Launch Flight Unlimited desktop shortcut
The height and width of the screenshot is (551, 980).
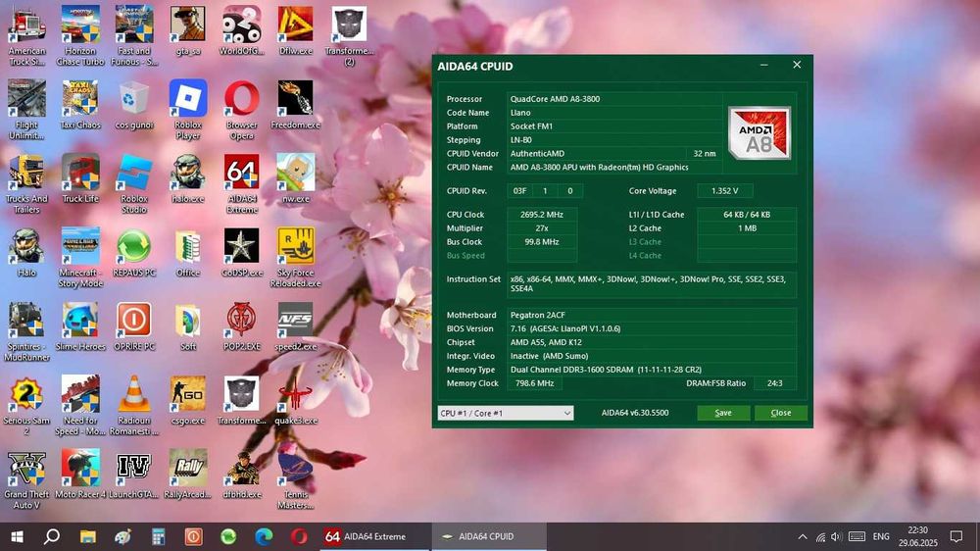pyautogui.click(x=26, y=110)
